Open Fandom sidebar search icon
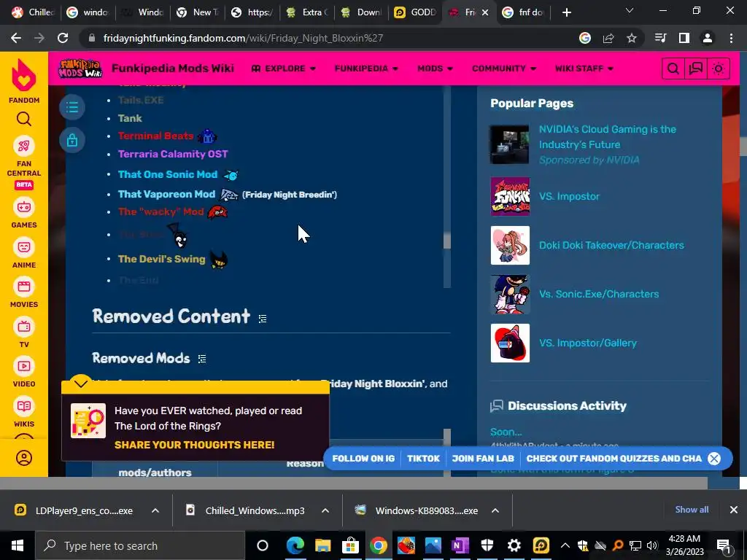This screenshot has height=560, width=747. tap(24, 119)
